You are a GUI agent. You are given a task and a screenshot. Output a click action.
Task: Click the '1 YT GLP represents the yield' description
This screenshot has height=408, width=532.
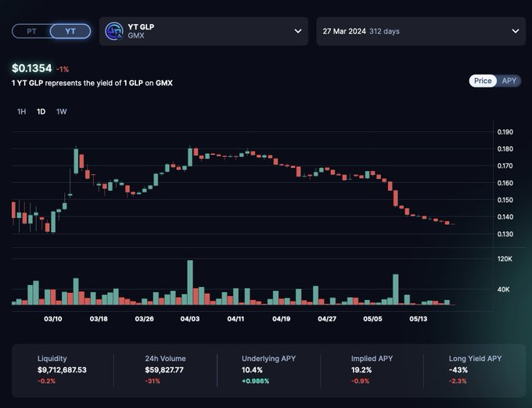(92, 83)
